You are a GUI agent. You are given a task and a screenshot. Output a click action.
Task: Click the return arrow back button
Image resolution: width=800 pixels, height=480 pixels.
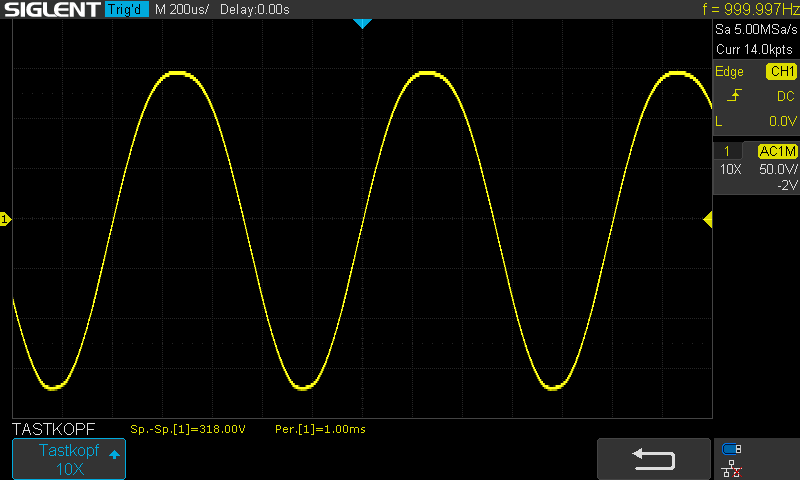654,458
